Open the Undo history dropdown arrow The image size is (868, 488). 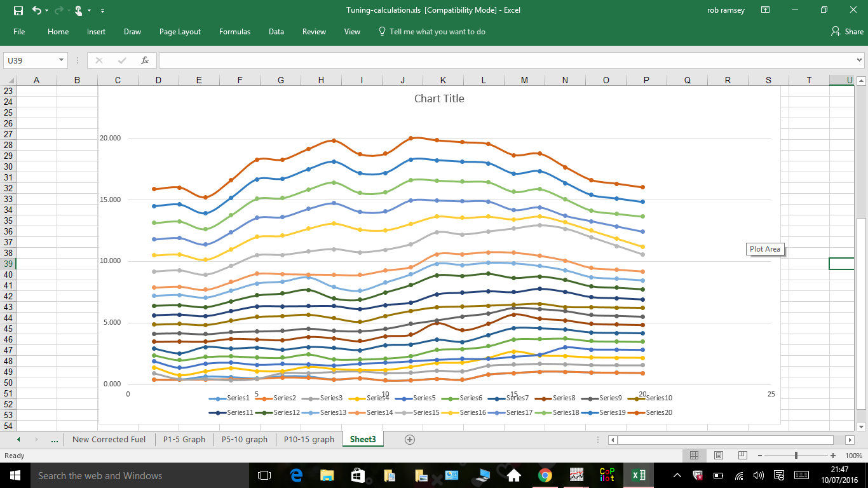(x=47, y=11)
